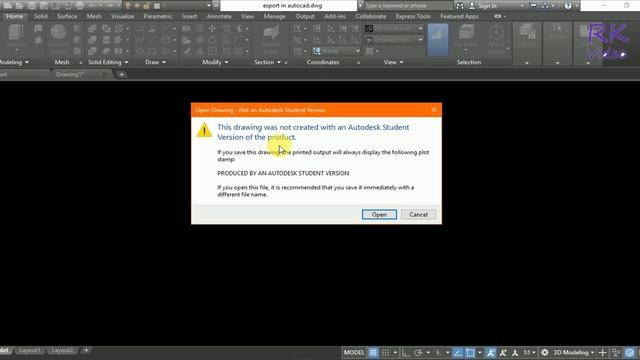Open the Visualize ribbon tab
The height and width of the screenshot is (360, 640).
coord(122,16)
